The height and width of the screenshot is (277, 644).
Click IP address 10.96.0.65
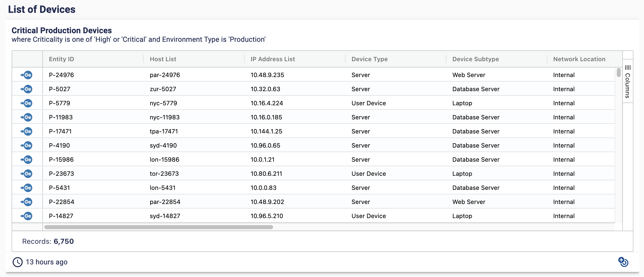[x=265, y=145]
